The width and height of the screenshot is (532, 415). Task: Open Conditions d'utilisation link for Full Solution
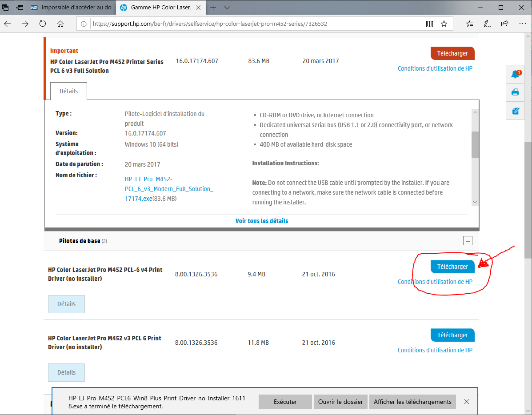coord(435,68)
